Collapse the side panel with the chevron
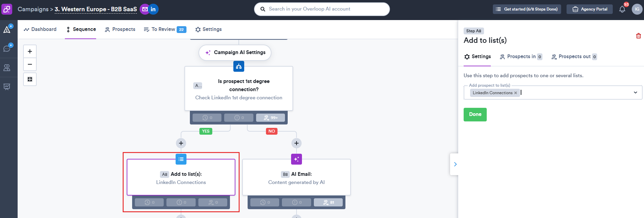Screen dimensions: 644x218 tap(454, 164)
